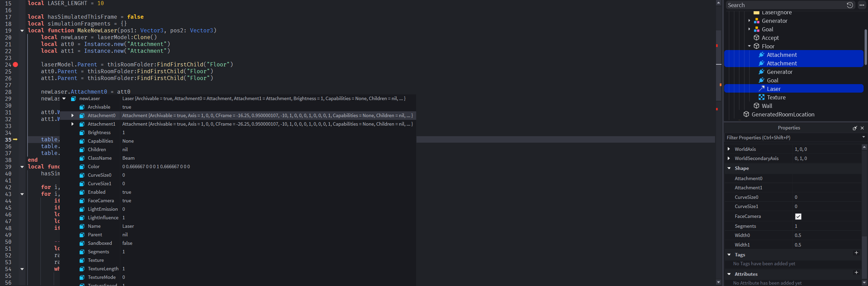This screenshot has height=286, width=868.
Task: Open the Filter Properties dropdown arrow
Action: pos(864,137)
